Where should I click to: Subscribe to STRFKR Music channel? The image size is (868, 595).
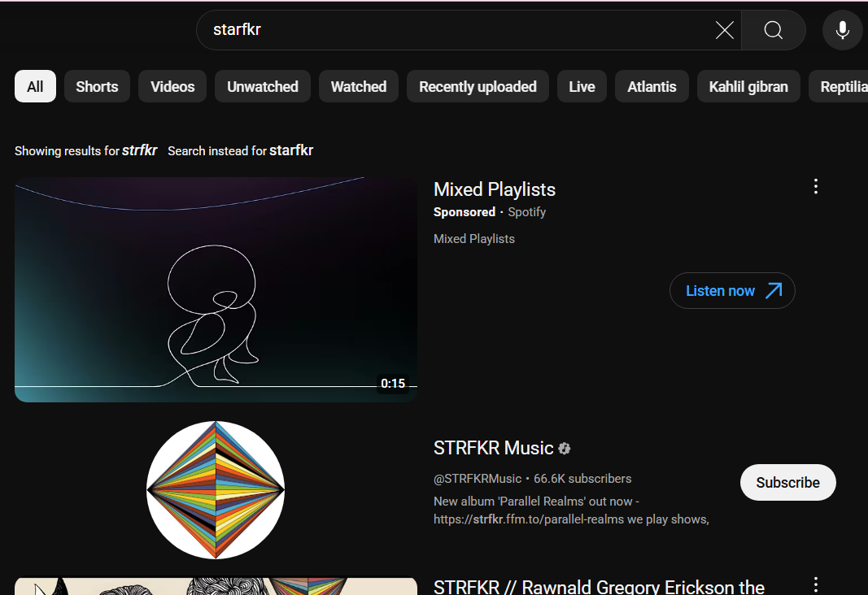(787, 482)
